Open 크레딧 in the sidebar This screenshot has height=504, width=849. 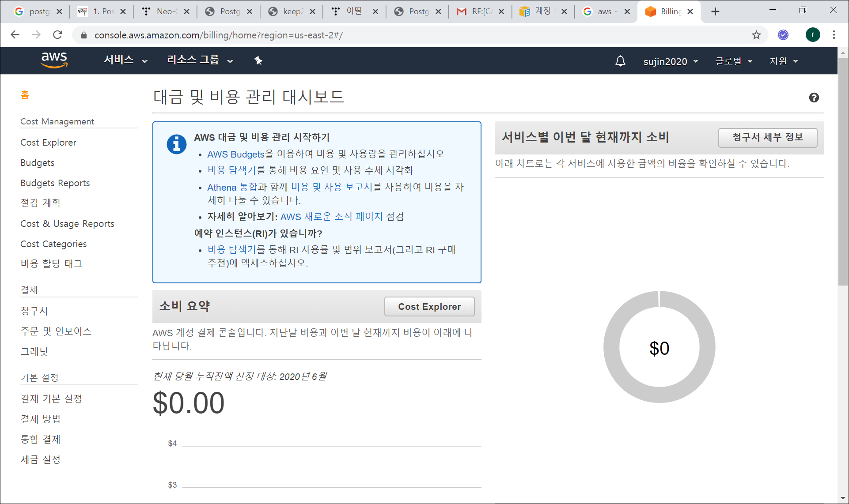click(x=34, y=351)
